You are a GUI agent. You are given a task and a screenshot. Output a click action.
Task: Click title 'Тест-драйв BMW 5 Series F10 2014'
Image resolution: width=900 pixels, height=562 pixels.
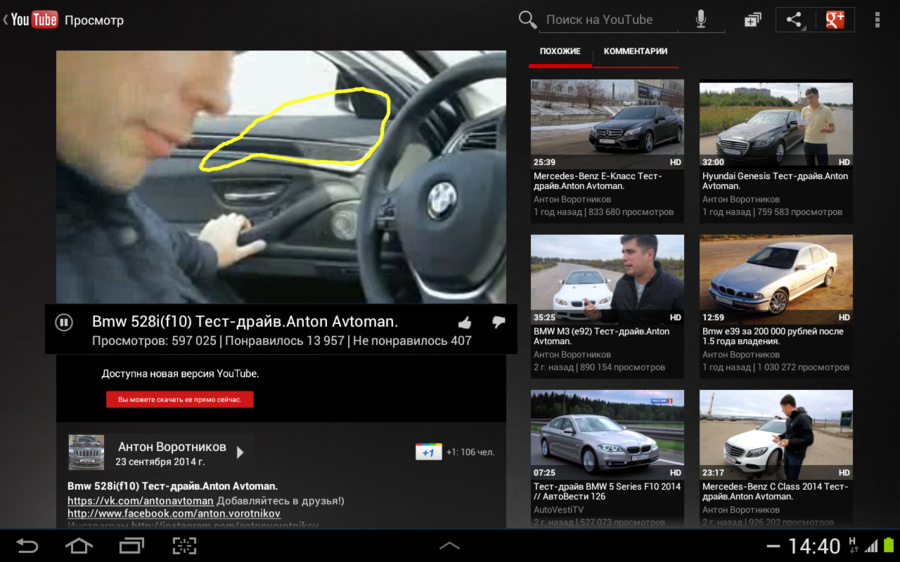(x=607, y=491)
